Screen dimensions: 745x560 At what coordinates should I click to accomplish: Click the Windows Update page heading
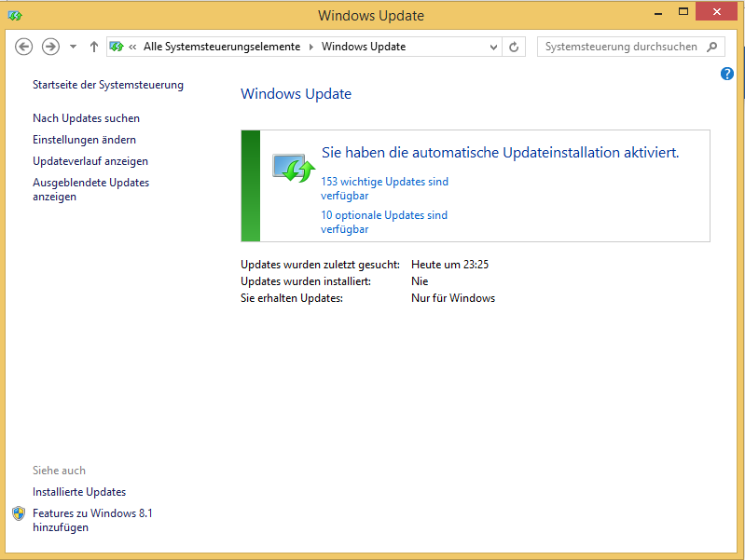point(296,94)
